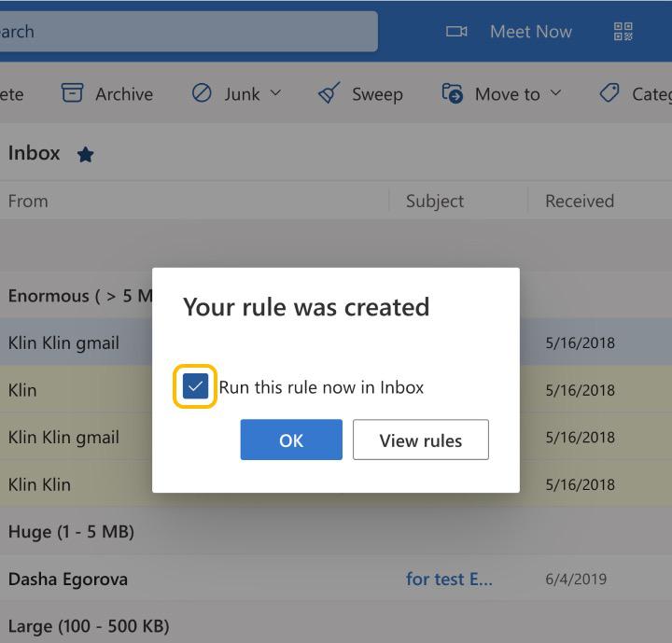Viewport: 672px width, 643px height.
Task: Click the Categorize tag icon
Action: (x=609, y=93)
